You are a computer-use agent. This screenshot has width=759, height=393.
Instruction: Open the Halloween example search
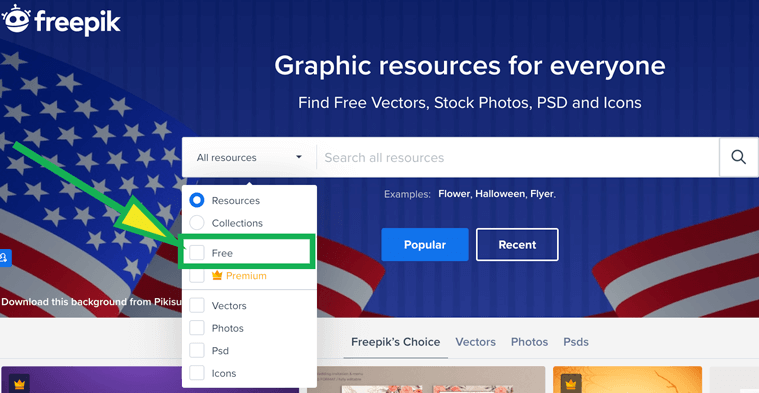pyautogui.click(x=501, y=194)
